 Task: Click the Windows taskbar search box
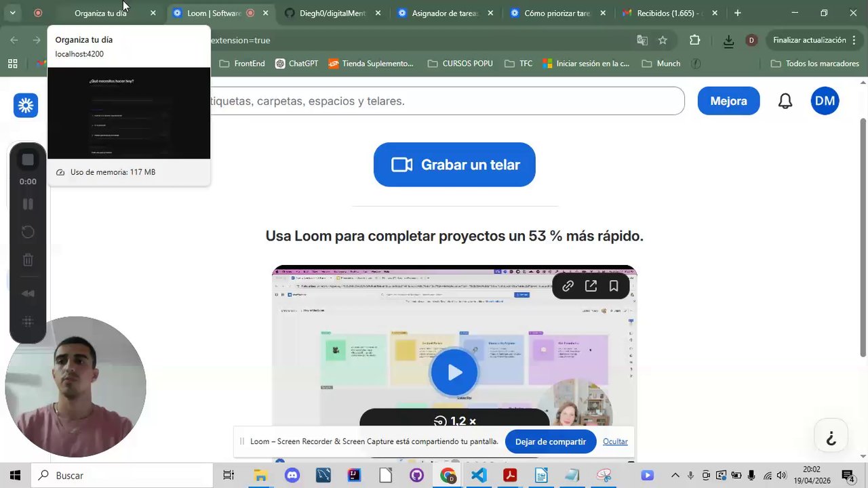click(122, 475)
